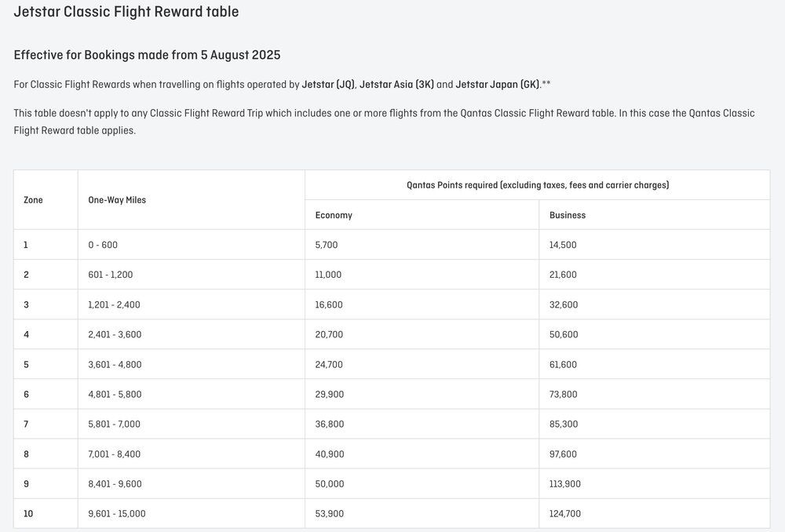Viewport: 785px width, 532px height.
Task: Click the 'Jetstar Classic Flight Reward table' heading
Action: tap(126, 12)
